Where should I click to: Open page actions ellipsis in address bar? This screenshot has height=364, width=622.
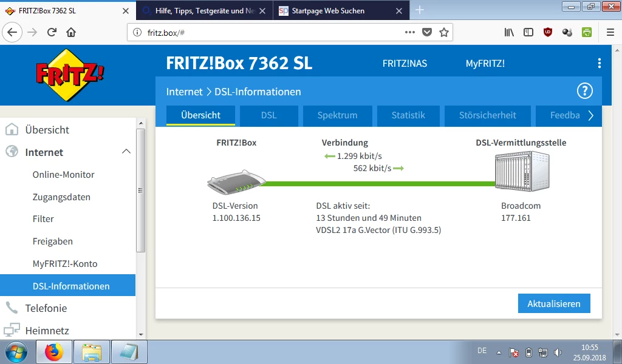point(410,33)
